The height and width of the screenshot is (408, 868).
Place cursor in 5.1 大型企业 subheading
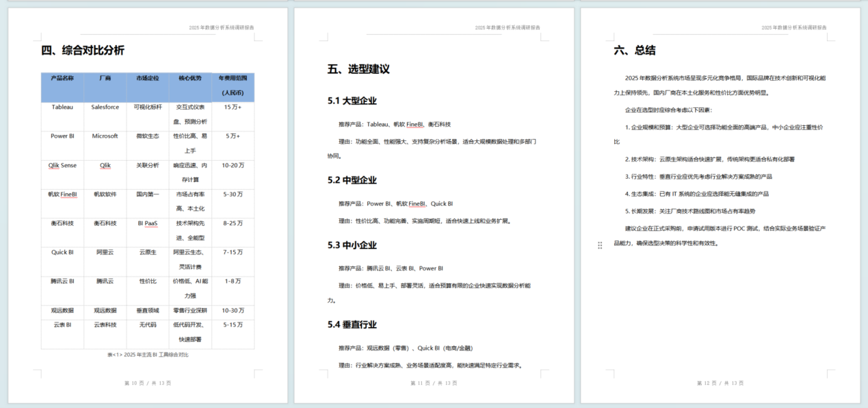coord(352,101)
